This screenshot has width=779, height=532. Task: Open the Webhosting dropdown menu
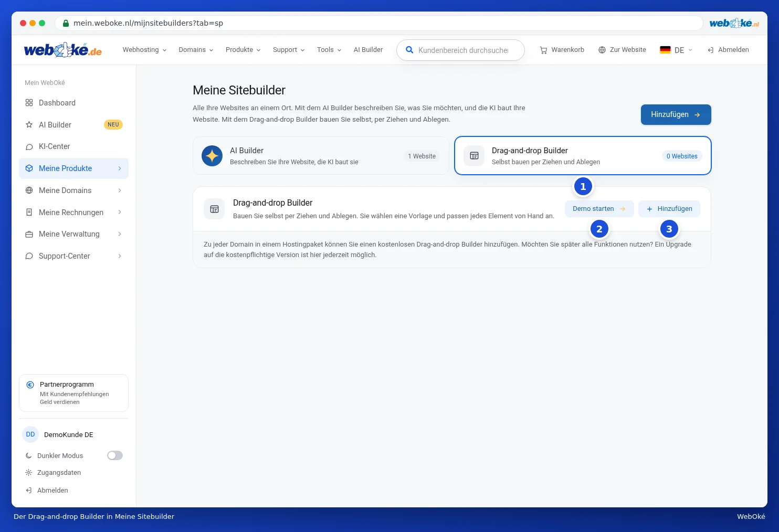144,50
